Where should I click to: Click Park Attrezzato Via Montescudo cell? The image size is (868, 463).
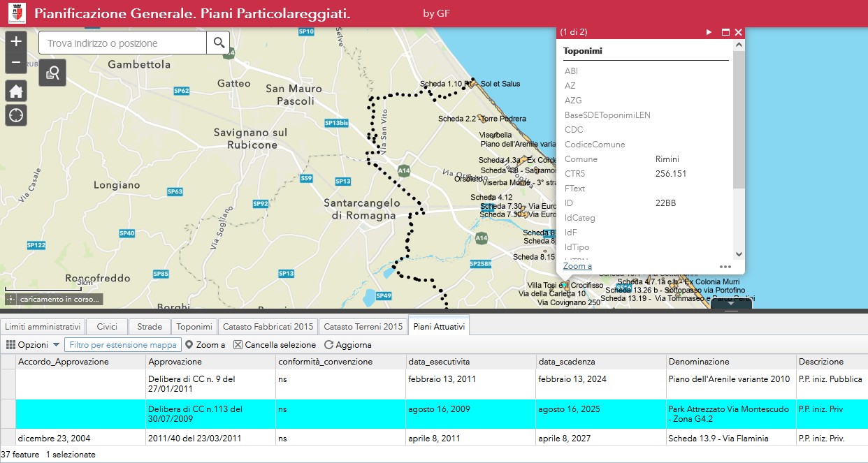731,414
